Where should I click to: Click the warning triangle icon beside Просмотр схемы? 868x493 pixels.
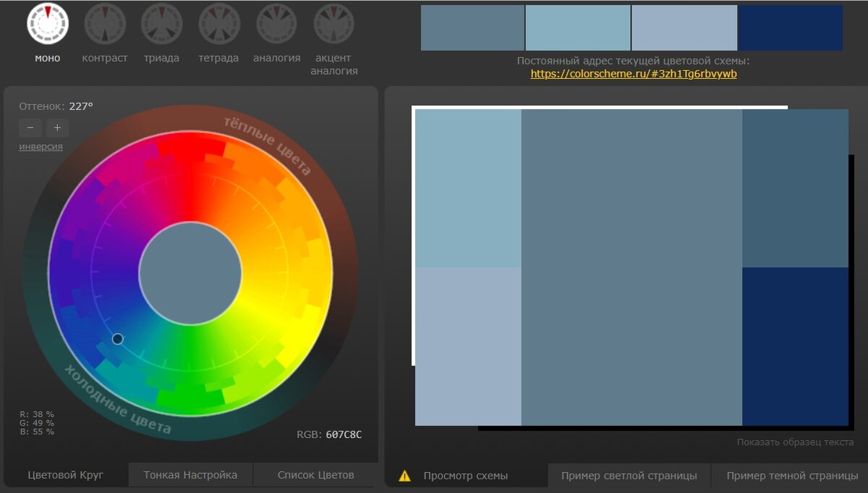point(404,476)
